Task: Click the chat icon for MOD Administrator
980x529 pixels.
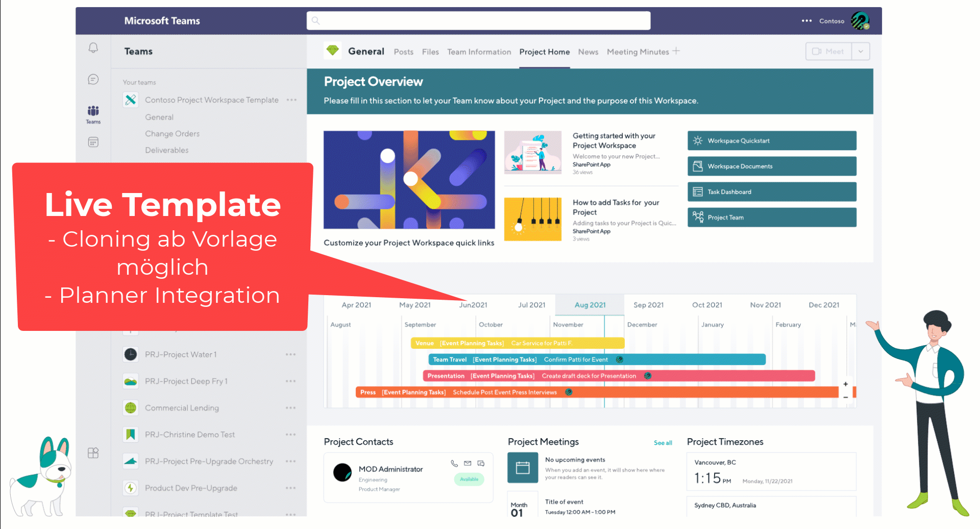Action: (x=481, y=464)
